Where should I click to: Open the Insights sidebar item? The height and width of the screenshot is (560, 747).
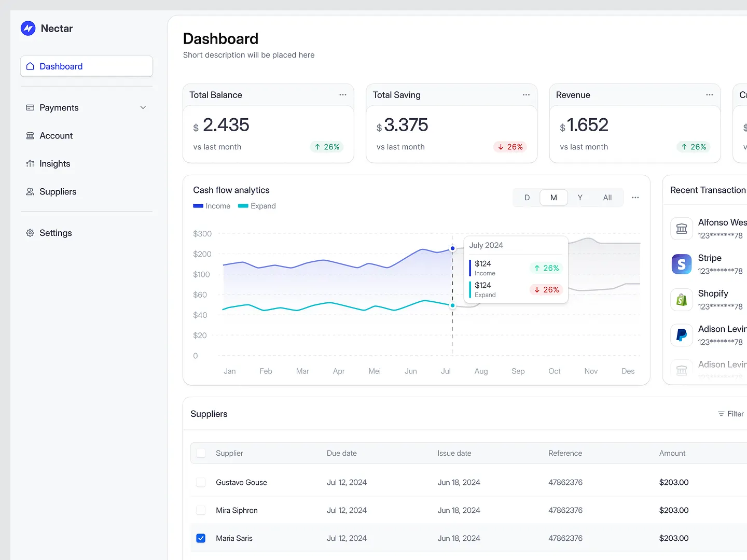click(87, 163)
